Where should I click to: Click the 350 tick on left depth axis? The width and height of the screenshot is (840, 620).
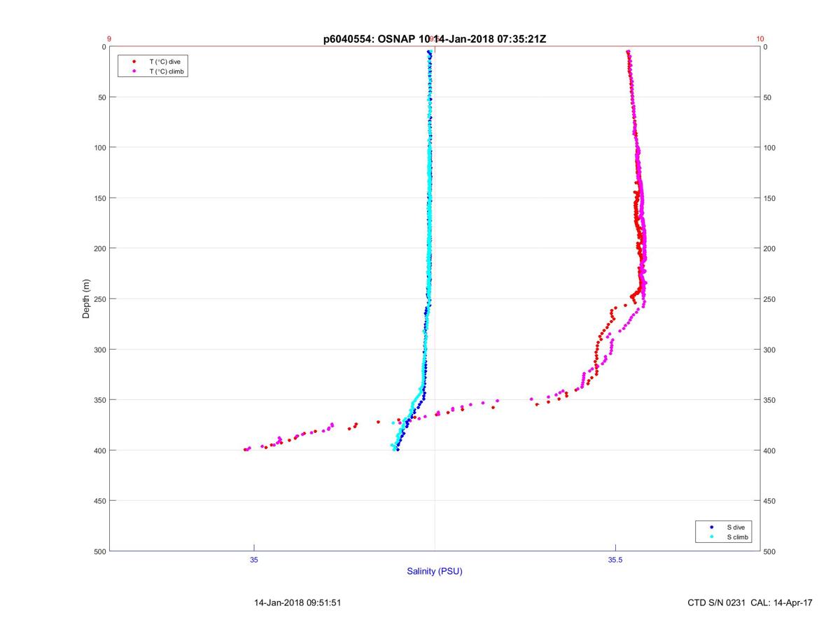coord(99,400)
